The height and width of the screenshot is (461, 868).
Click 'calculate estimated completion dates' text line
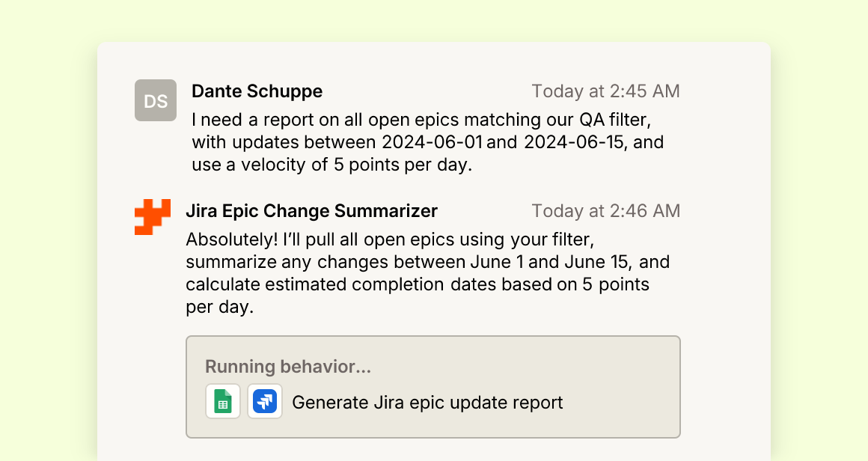(x=314, y=284)
